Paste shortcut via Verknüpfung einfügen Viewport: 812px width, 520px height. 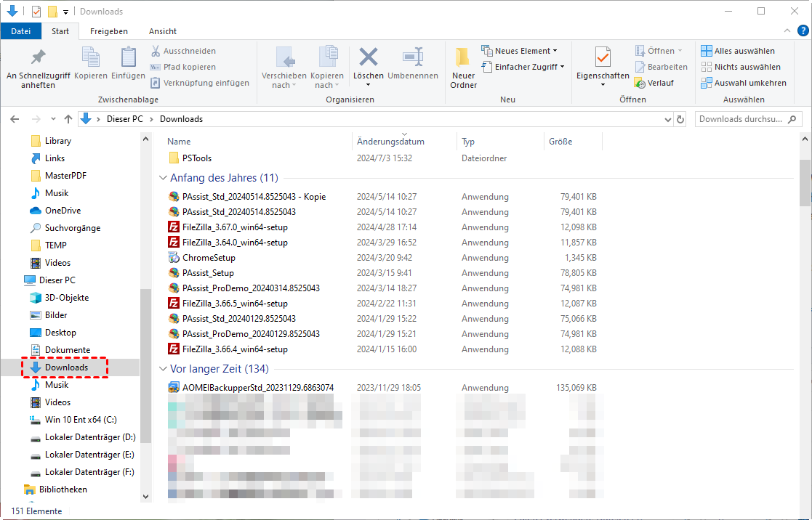pyautogui.click(x=200, y=83)
